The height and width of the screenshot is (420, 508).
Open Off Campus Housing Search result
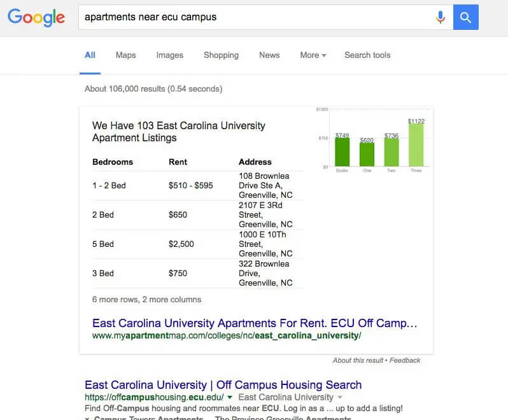pos(223,385)
